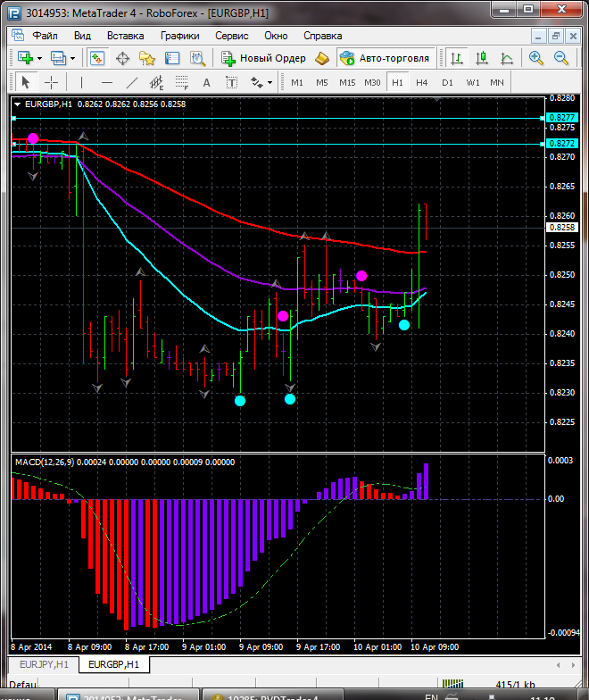
Task: Click the Zoom In magnifier icon
Action: (x=536, y=58)
